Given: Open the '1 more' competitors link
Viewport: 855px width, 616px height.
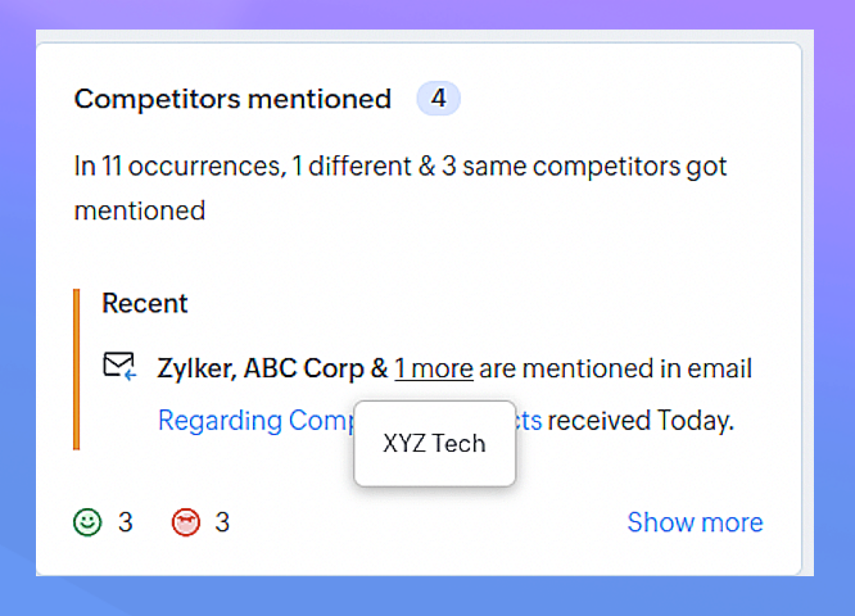Looking at the screenshot, I should [433, 368].
